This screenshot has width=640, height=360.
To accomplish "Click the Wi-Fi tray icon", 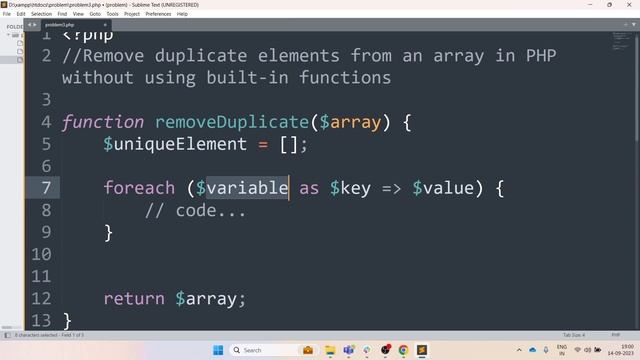I will (578, 350).
